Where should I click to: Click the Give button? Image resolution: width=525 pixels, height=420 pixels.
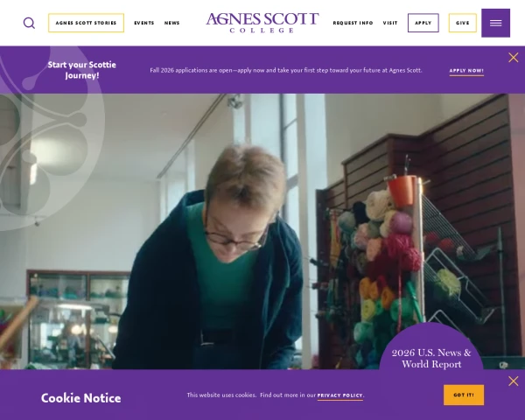(462, 23)
